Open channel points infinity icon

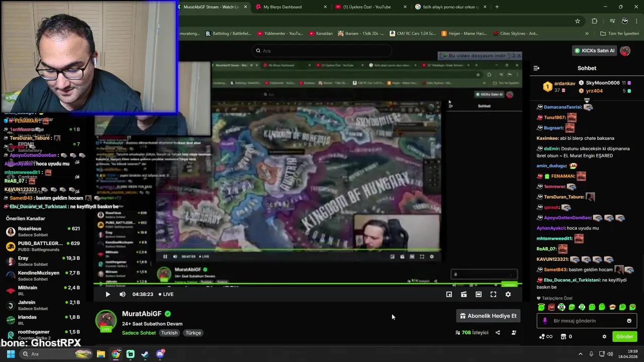(546, 336)
